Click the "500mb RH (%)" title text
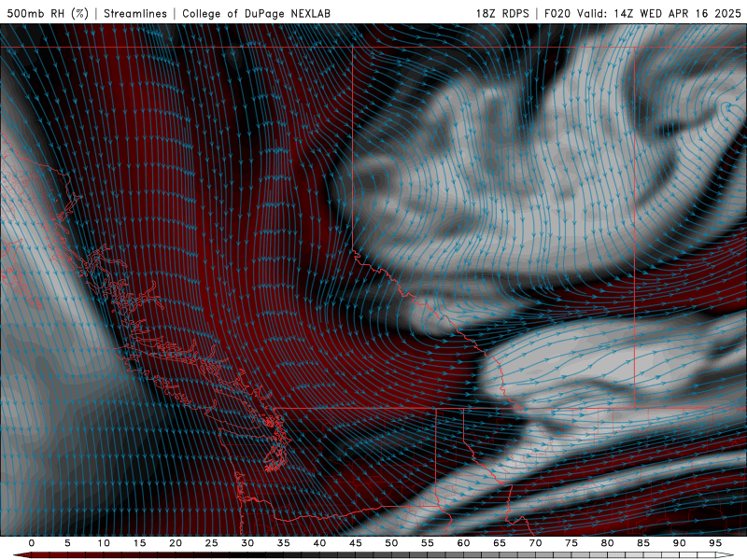The width and height of the screenshot is (747, 560). click(48, 13)
